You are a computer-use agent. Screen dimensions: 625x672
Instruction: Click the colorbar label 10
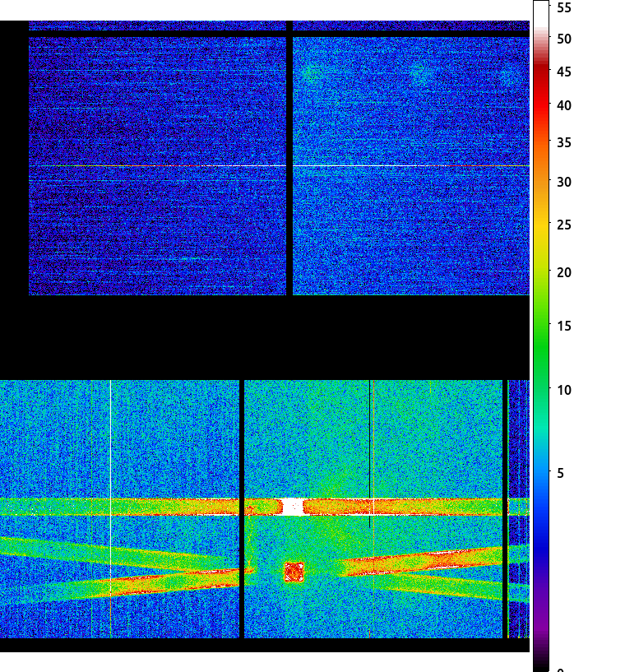pos(564,391)
